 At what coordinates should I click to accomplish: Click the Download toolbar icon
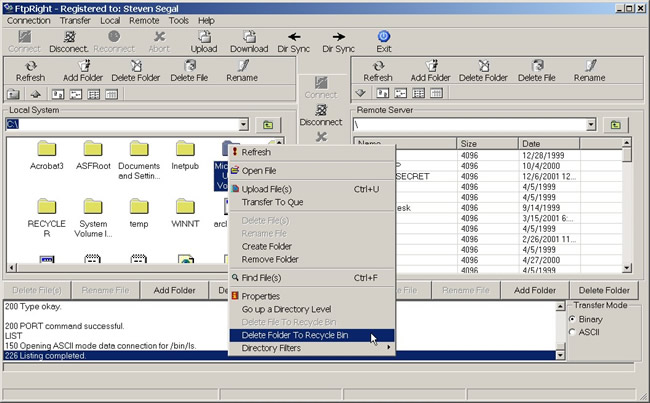[249, 42]
